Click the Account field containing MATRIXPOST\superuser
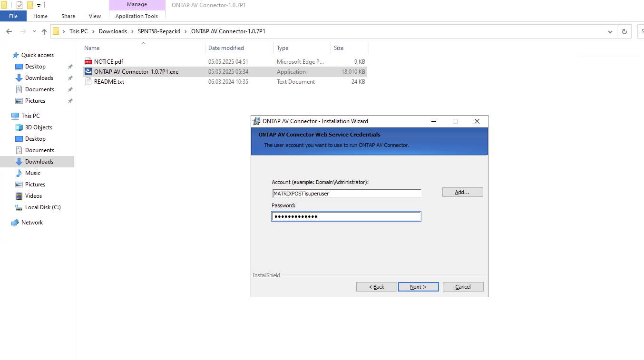Viewport: 644px width, 360px height. [346, 194]
